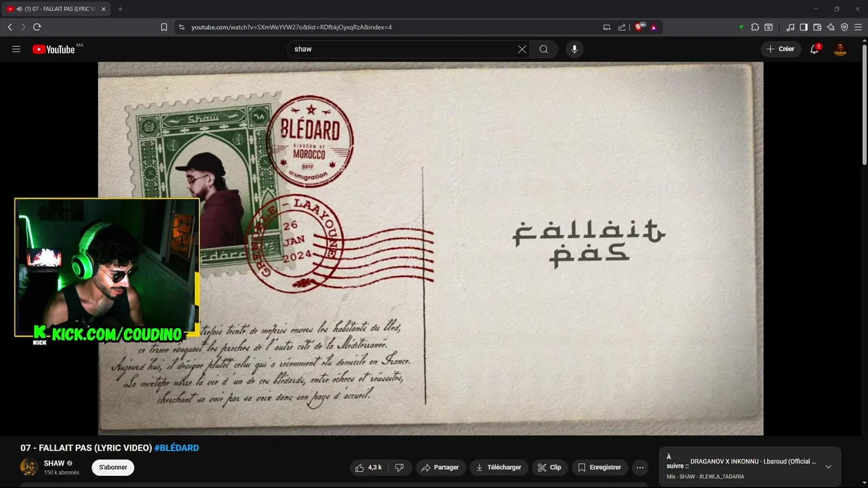Click the video title text '07 - FALLAIT PAS (LYRIC VIDEO)'
The height and width of the screenshot is (488, 868).
[x=86, y=448]
